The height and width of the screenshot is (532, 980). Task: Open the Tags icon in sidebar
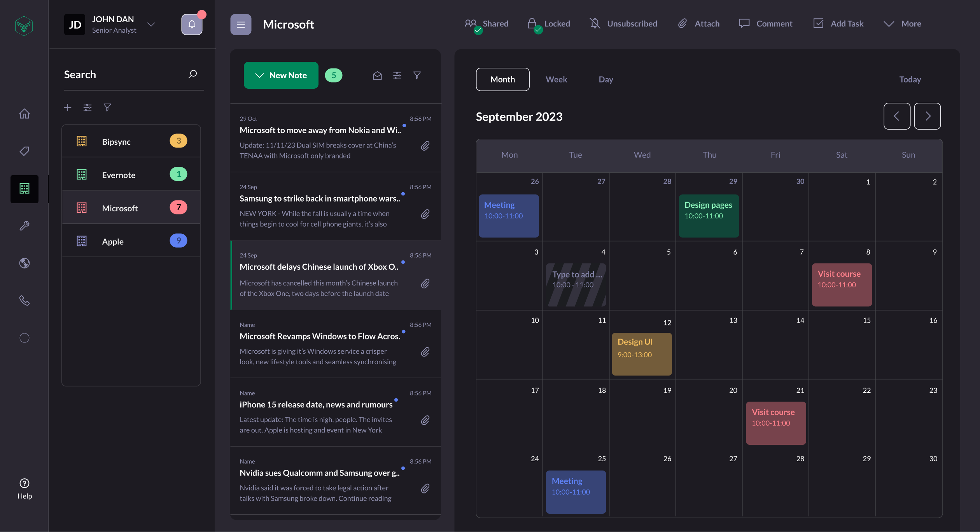(24, 151)
